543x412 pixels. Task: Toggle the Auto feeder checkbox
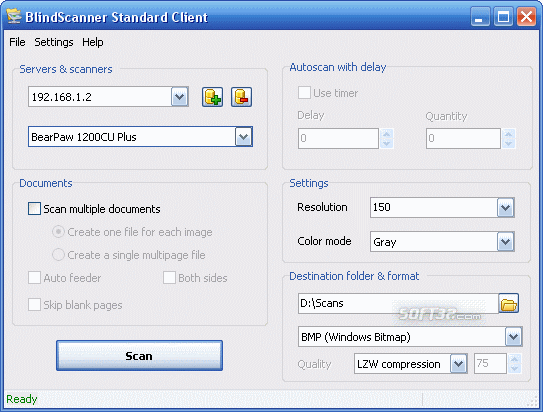click(x=34, y=278)
